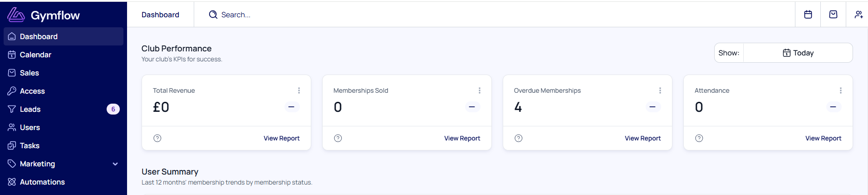Screen dimensions: 868x195
Task: Open the shopping bag icon in top bar
Action: tap(834, 15)
